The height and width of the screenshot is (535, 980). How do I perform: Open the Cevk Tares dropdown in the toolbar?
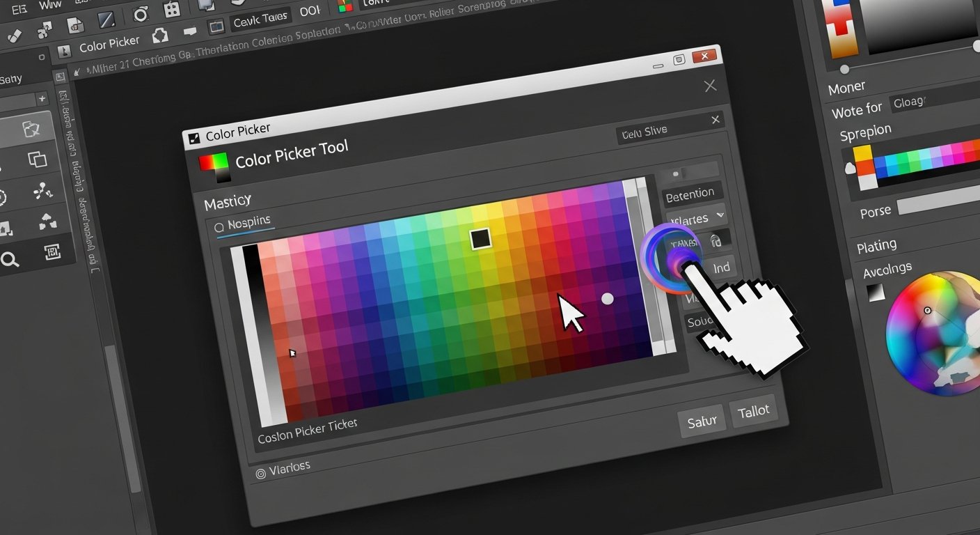tap(260, 15)
